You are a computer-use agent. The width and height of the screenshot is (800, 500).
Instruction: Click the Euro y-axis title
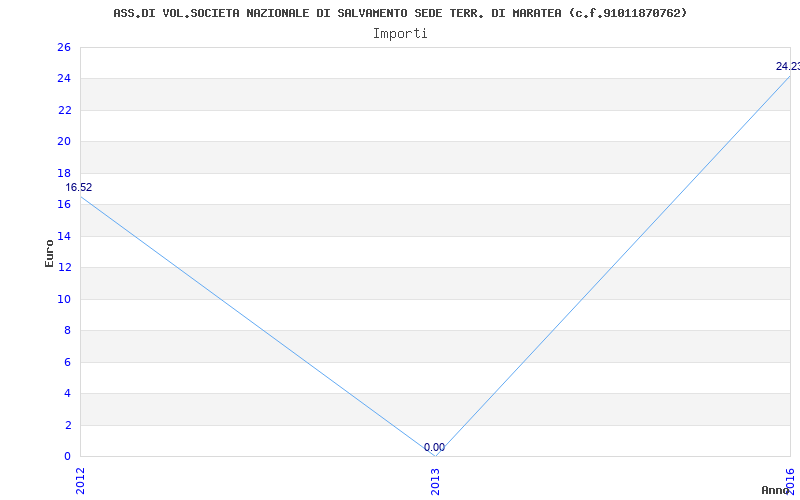pos(49,253)
